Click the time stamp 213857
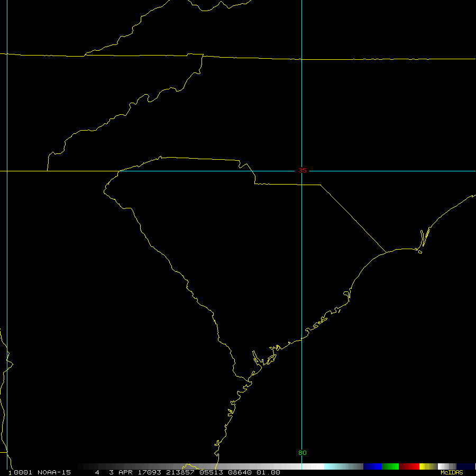Viewport: 476px width, 476px height. click(x=179, y=472)
